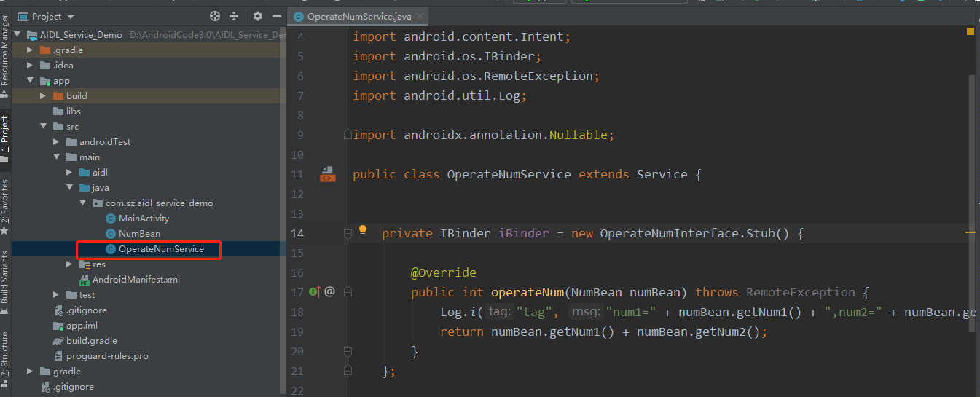Click the app.iml file icon
The height and width of the screenshot is (397, 980).
pos(58,326)
